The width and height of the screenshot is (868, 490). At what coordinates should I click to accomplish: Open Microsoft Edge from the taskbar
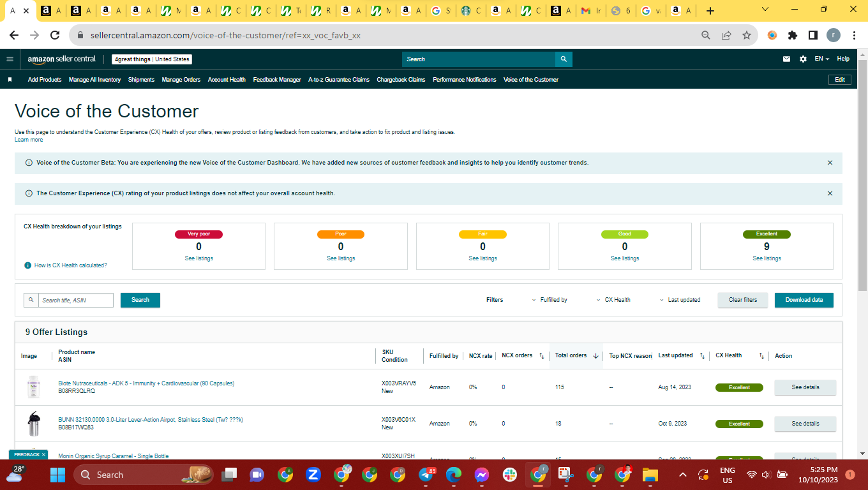coord(454,475)
